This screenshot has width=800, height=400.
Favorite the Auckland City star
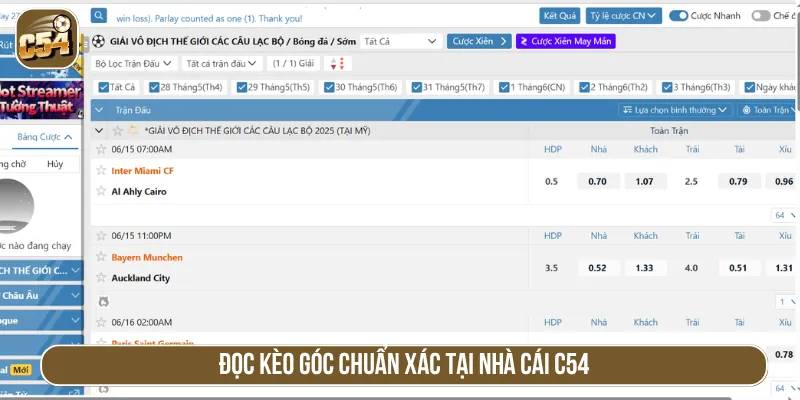pyautogui.click(x=101, y=278)
